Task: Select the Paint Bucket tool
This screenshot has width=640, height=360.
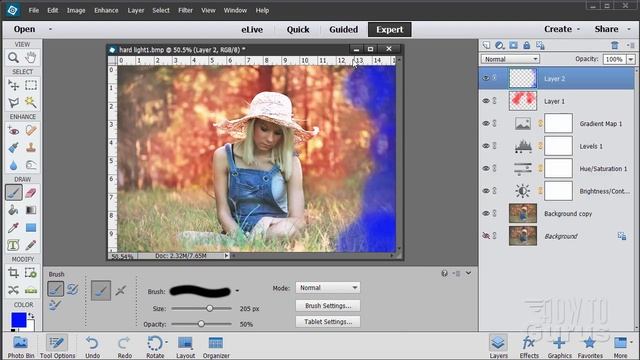Action: tap(13, 210)
